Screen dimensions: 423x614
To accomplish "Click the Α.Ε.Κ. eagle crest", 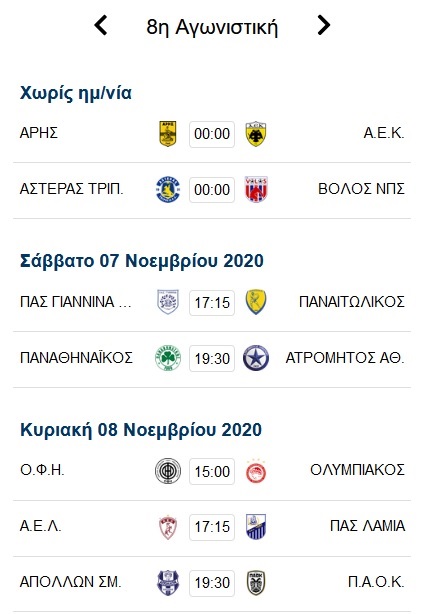I will (x=256, y=134).
